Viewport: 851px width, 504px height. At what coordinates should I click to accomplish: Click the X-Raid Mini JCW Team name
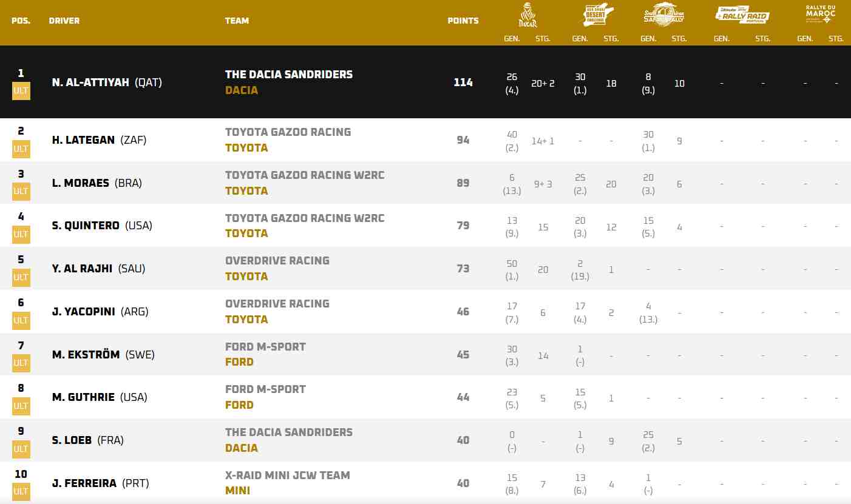coord(287,475)
